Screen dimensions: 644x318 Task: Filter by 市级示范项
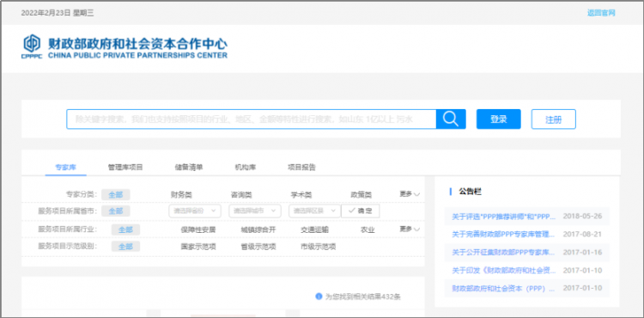(x=319, y=247)
